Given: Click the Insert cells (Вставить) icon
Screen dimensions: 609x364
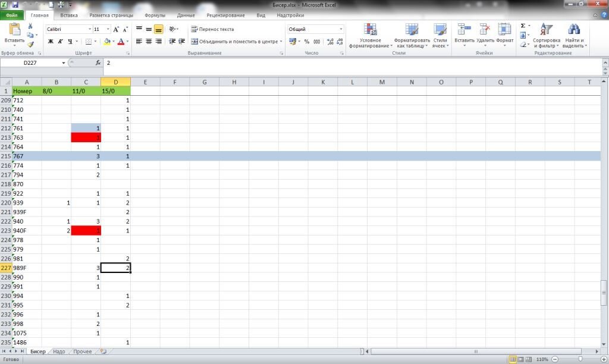Looking at the screenshot, I should point(464,30).
